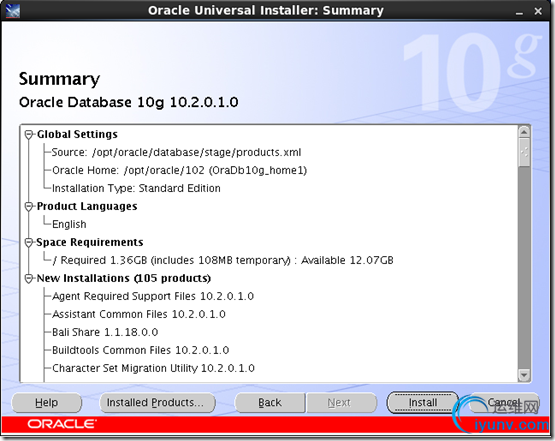Image resolution: width=555 pixels, height=441 pixels.
Task: Click the Space Requirements heading
Action: coord(90,242)
